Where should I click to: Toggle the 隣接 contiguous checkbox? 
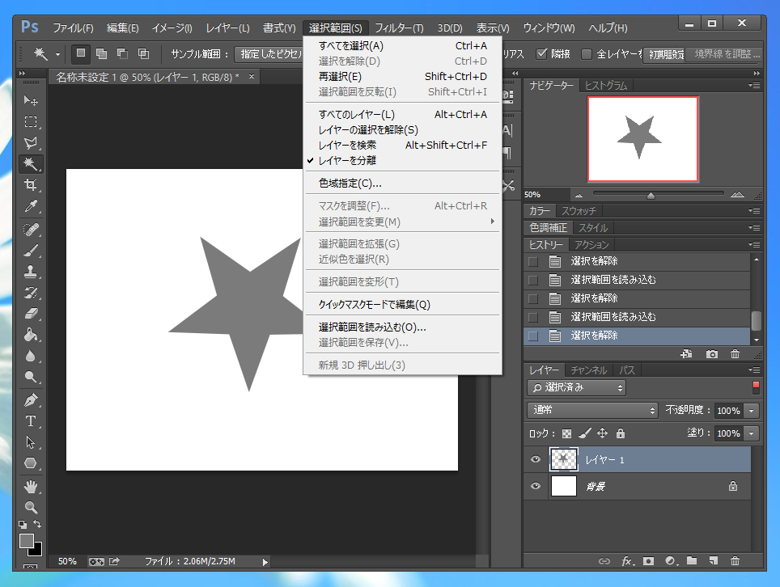(542, 54)
